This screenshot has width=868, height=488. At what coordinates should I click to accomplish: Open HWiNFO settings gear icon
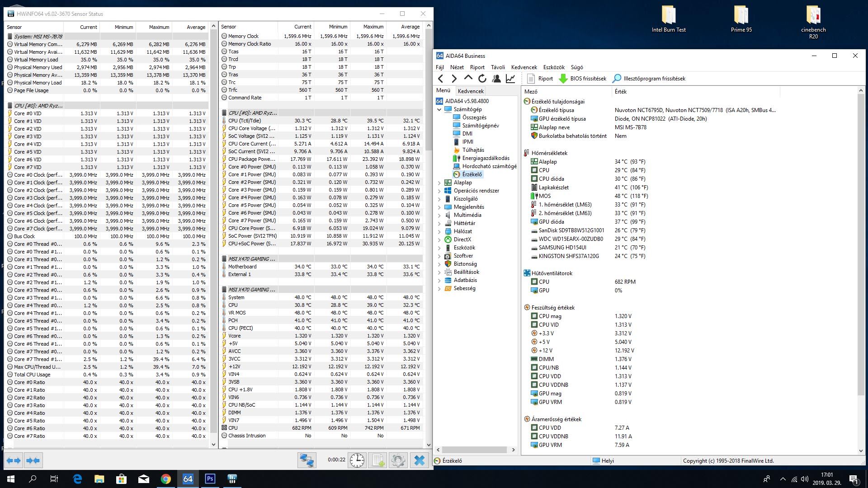click(x=398, y=460)
